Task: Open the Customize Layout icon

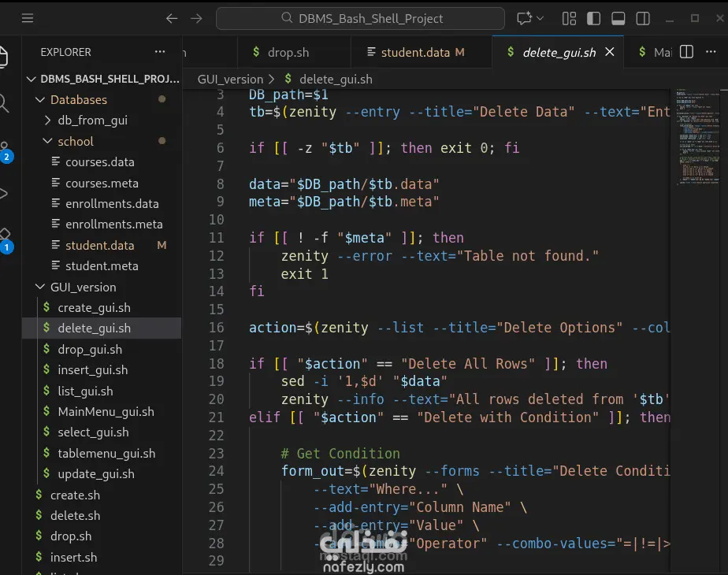Action: (x=569, y=18)
